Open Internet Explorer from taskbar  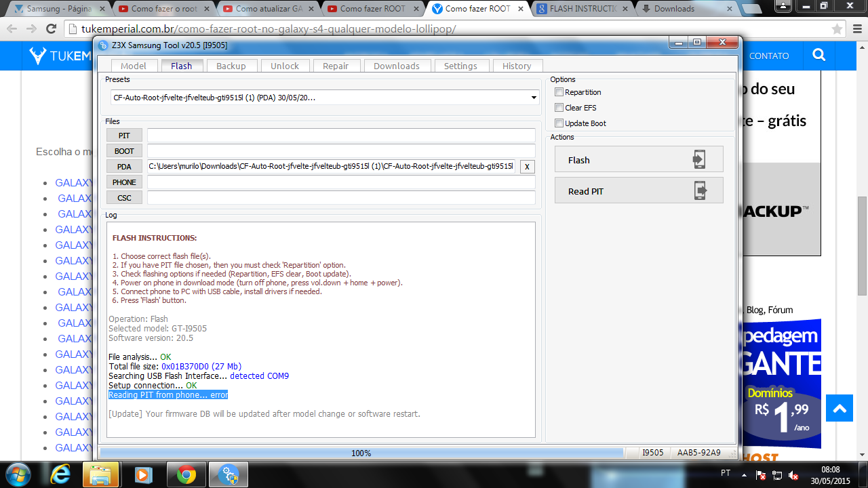tap(60, 474)
